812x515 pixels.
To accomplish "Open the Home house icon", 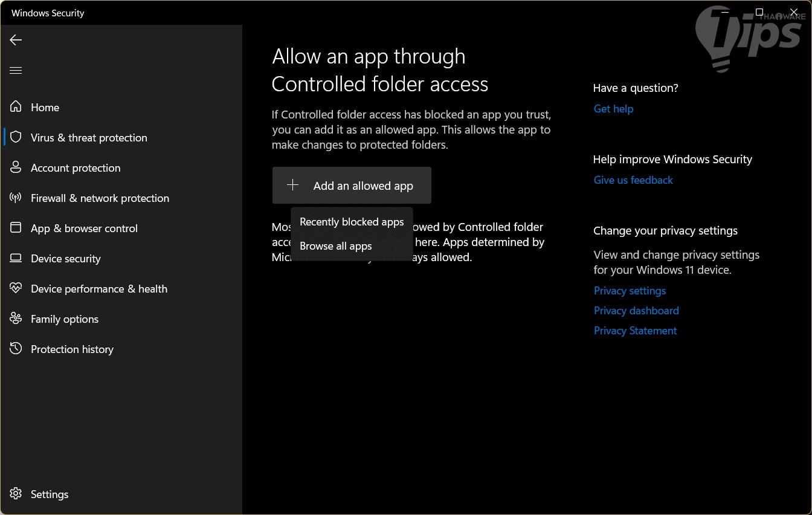I will [16, 108].
